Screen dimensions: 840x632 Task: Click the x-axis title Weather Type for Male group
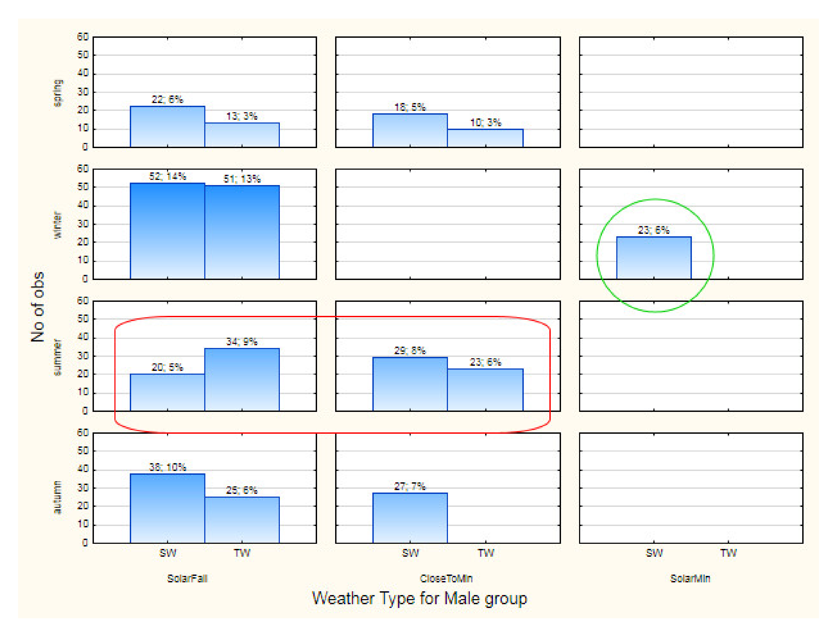coord(419,598)
